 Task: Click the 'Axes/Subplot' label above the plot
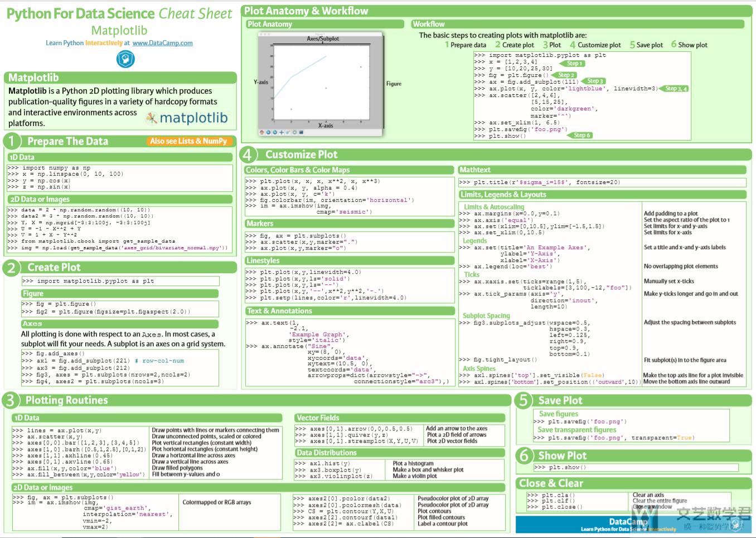coord(323,38)
